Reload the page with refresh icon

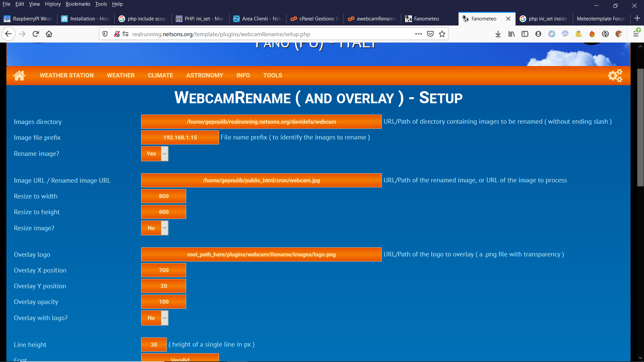pyautogui.click(x=36, y=34)
